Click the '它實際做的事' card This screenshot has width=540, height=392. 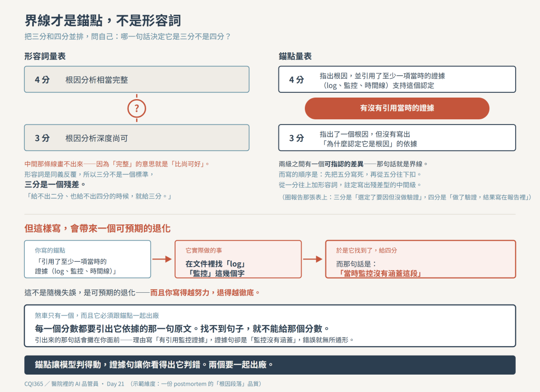point(238,259)
